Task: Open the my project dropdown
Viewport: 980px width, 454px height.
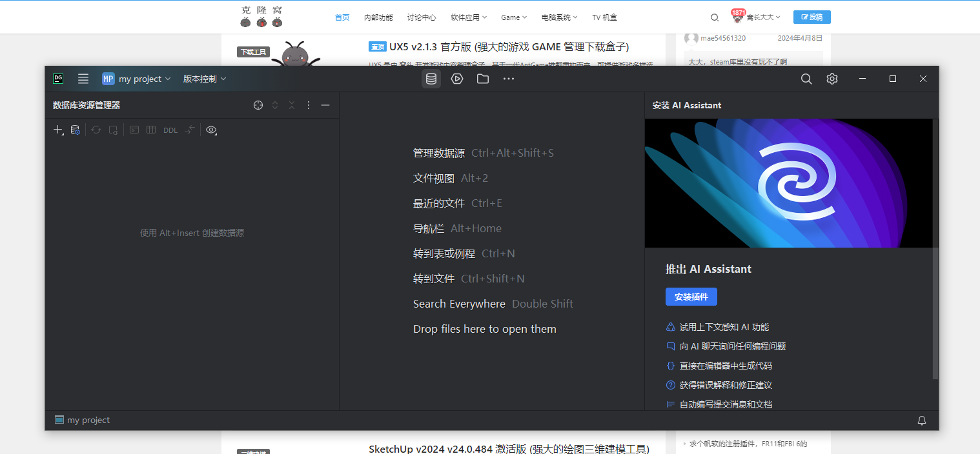Action: 136,79
